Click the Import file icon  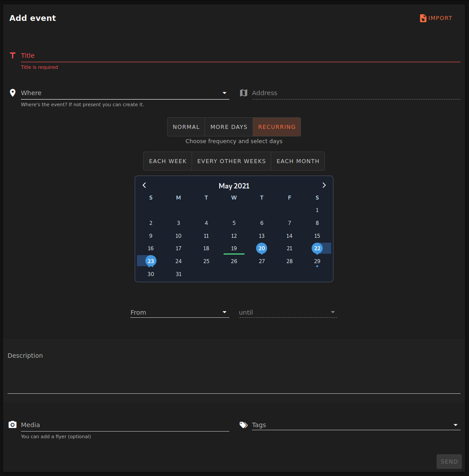pos(423,18)
